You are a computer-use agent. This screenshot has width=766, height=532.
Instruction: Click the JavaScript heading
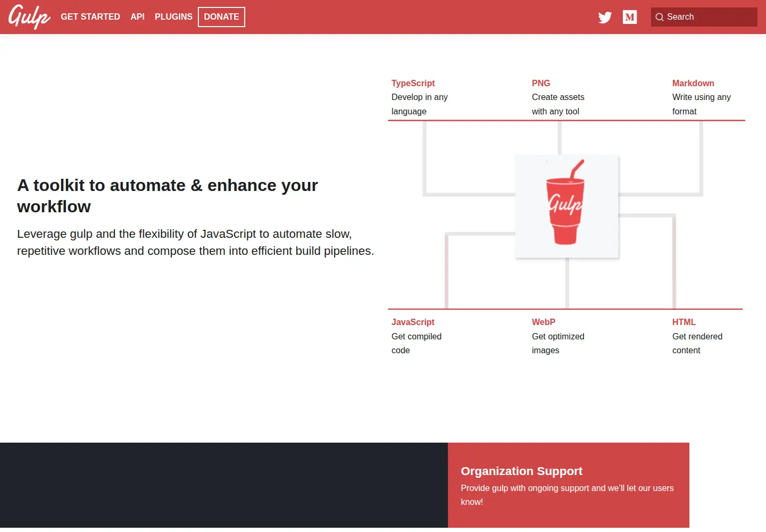413,322
